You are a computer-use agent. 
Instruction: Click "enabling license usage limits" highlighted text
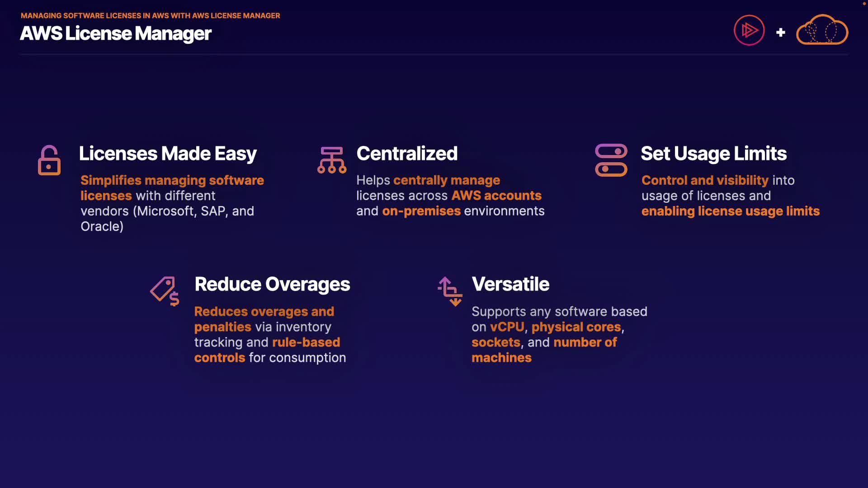(730, 211)
